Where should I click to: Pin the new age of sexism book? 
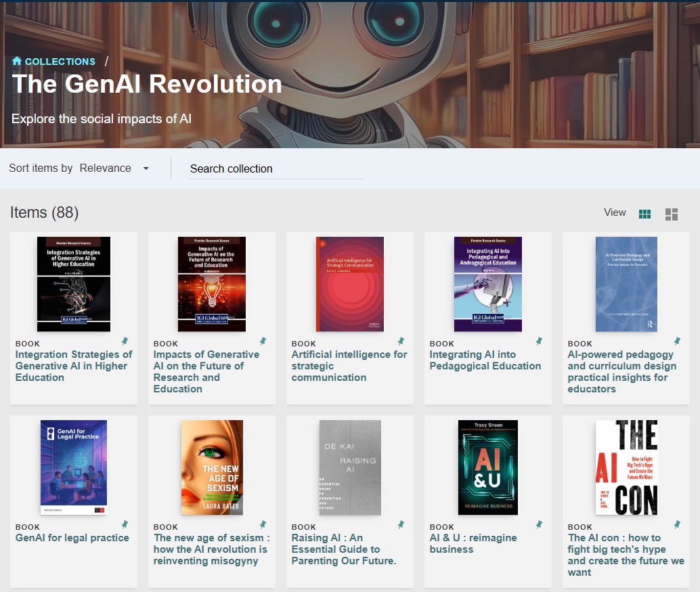point(263,524)
